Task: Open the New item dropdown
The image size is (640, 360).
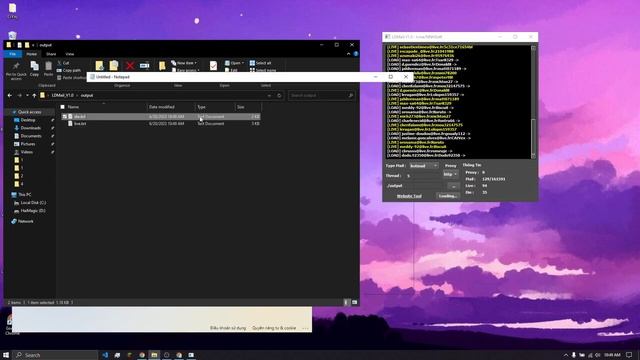Action: click(x=184, y=63)
